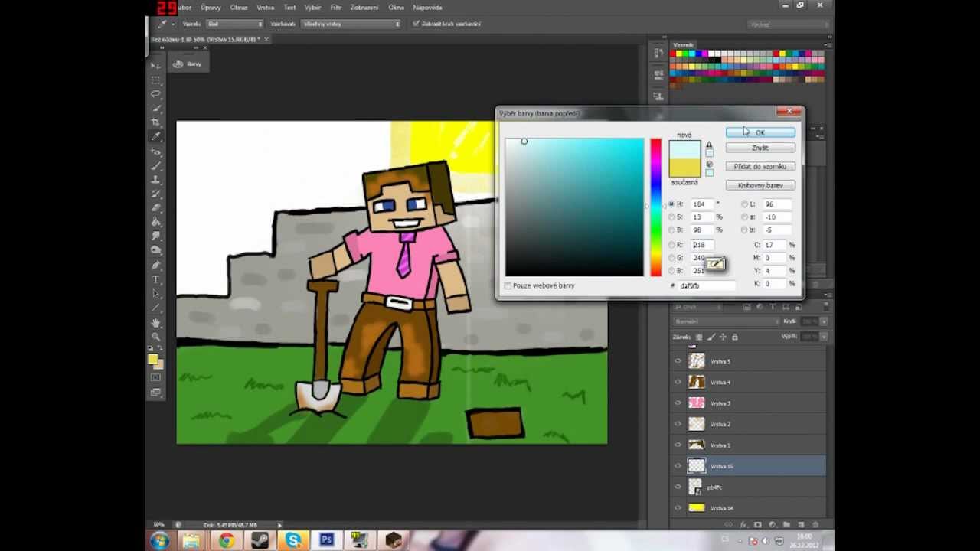Click the Screen Mode icon
The width and height of the screenshot is (980, 551).
click(x=155, y=392)
